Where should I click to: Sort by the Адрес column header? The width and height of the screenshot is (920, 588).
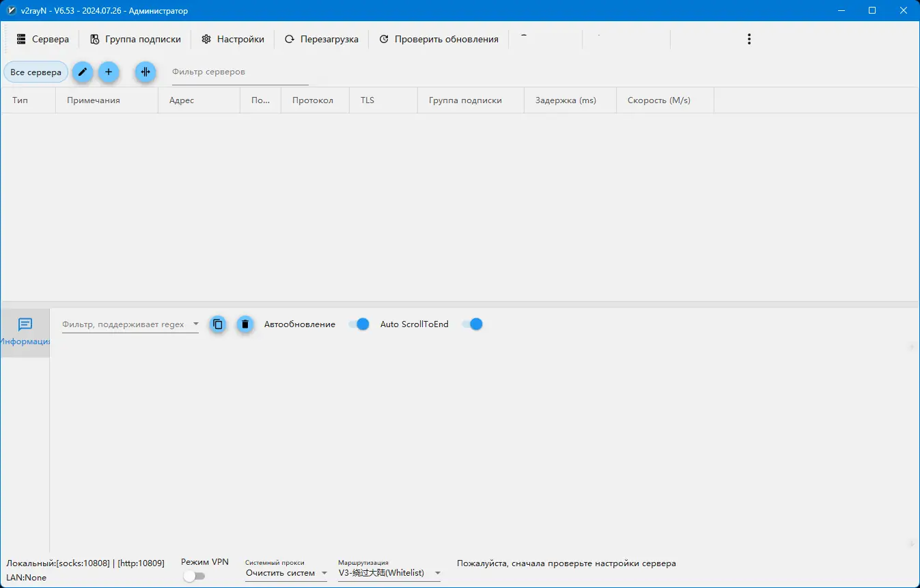click(x=199, y=100)
